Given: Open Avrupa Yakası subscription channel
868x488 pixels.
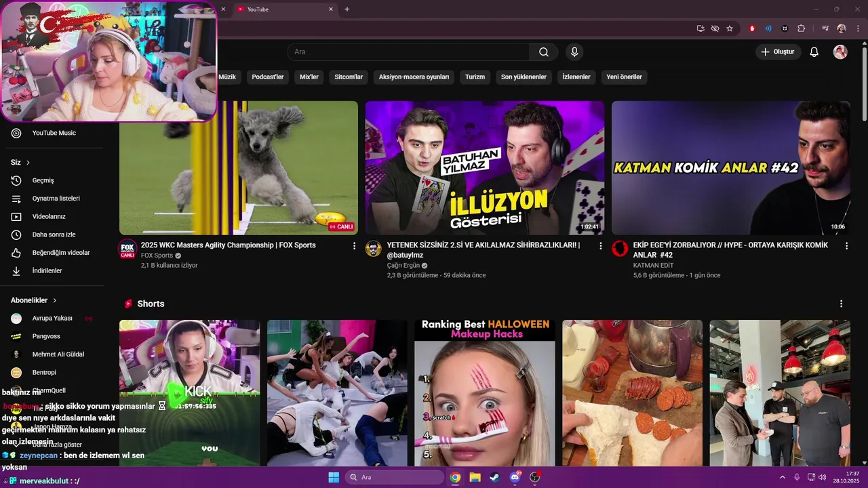Looking at the screenshot, I should [x=53, y=318].
